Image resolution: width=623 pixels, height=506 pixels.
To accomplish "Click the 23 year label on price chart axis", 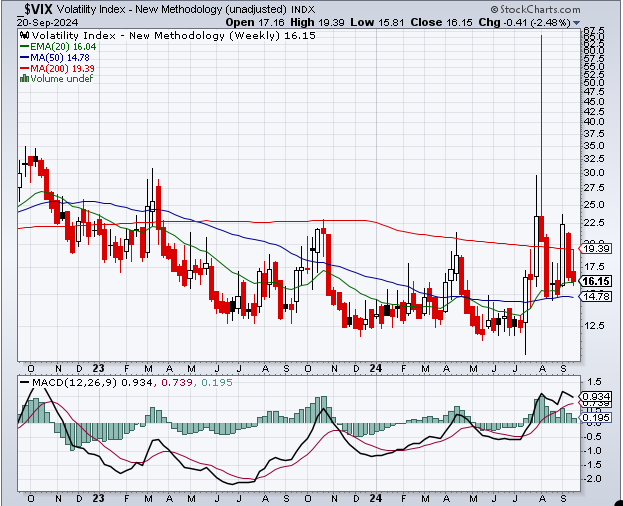I will pyautogui.click(x=98, y=369).
